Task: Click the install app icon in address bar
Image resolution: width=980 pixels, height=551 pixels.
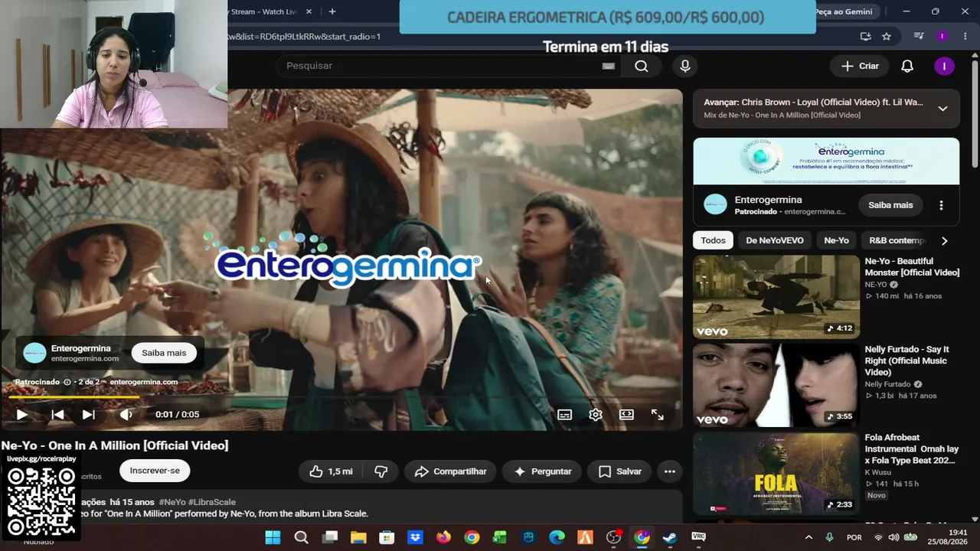Action: click(x=865, y=36)
